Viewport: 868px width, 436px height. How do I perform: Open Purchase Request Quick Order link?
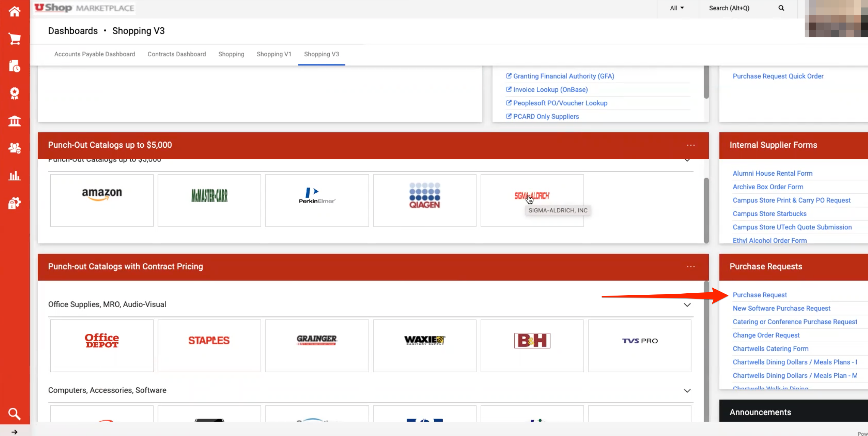click(x=778, y=76)
